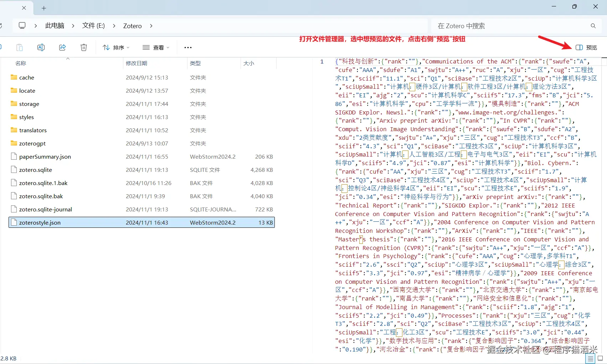Select zotero.sqlite.1.bak file
607x364 pixels.
coord(142,183)
